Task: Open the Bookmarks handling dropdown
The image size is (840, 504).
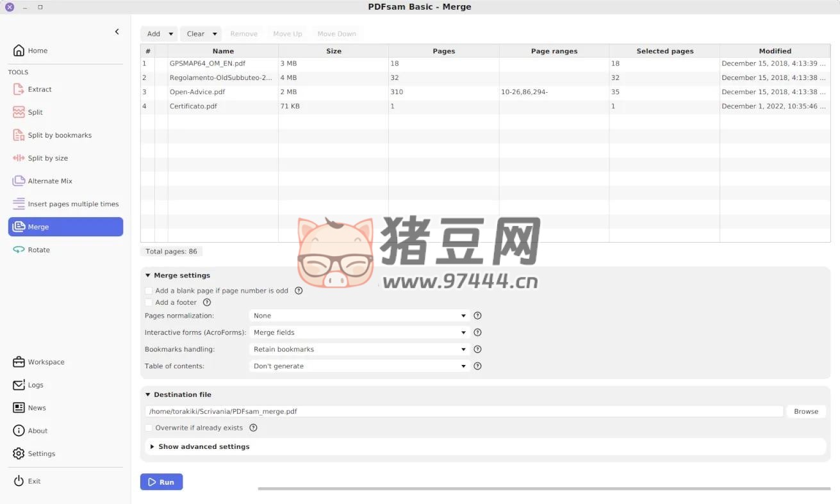Action: pyautogui.click(x=359, y=349)
